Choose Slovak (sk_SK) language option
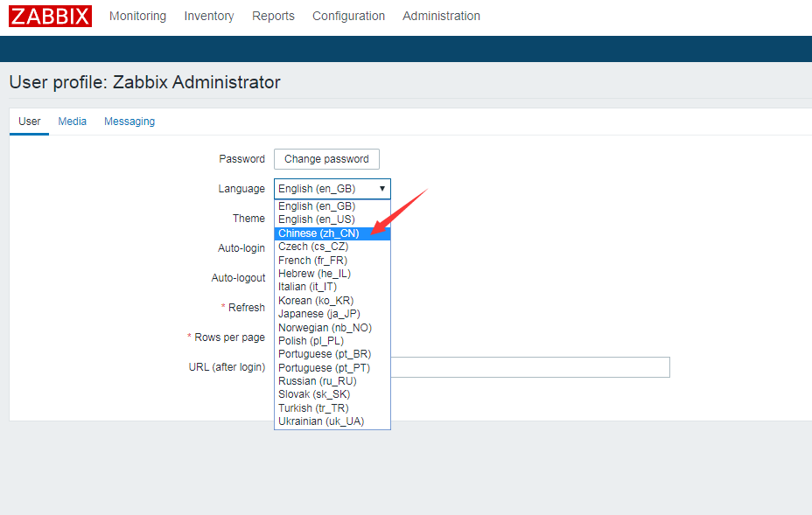Screen dimensions: 812x515 pyautogui.click(x=332, y=394)
